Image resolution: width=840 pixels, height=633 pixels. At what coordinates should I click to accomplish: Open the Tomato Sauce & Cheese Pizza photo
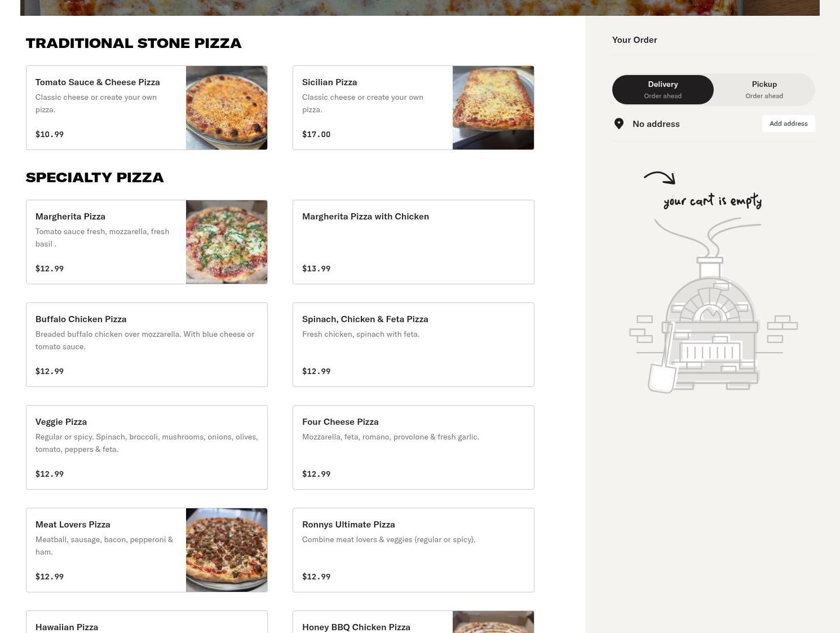pos(227,108)
